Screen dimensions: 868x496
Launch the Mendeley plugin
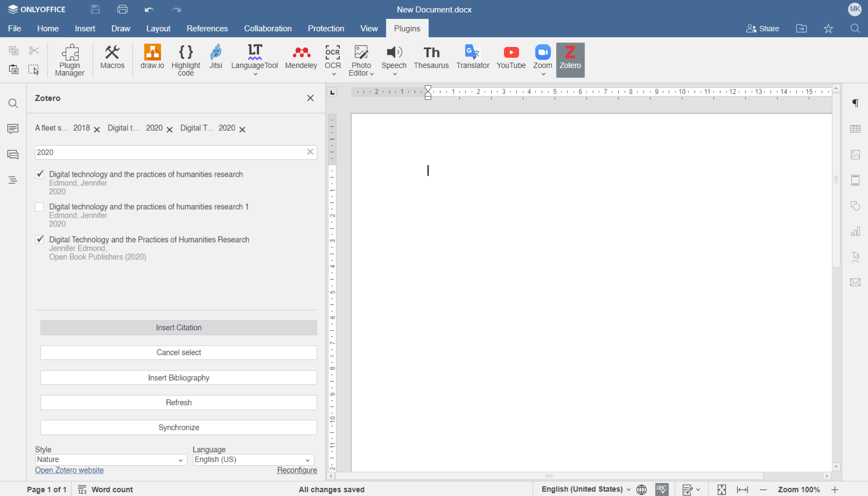click(301, 57)
